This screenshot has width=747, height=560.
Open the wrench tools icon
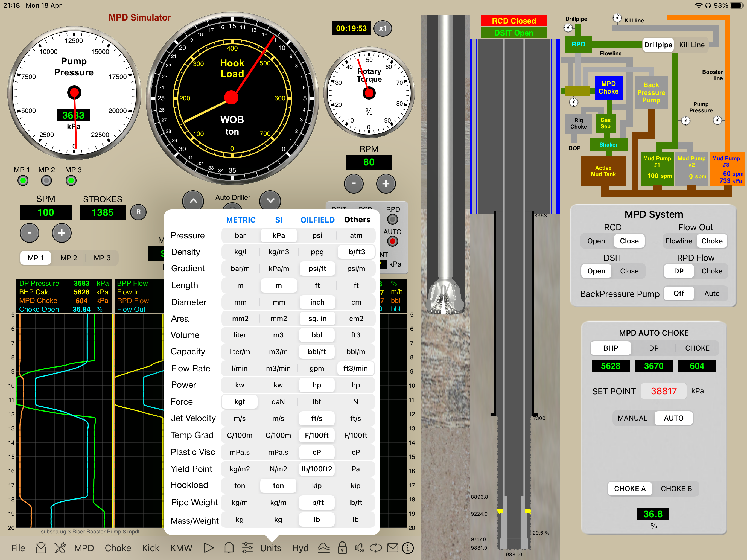coord(60,548)
